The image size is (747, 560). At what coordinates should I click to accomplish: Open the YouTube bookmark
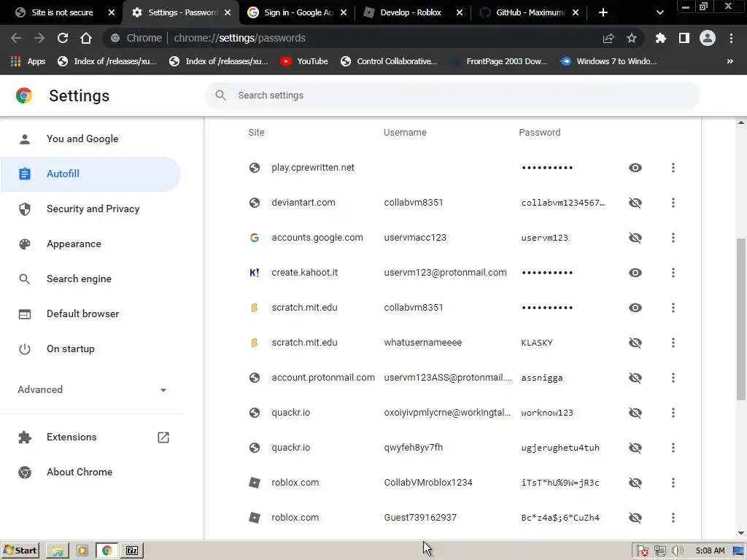(x=304, y=61)
